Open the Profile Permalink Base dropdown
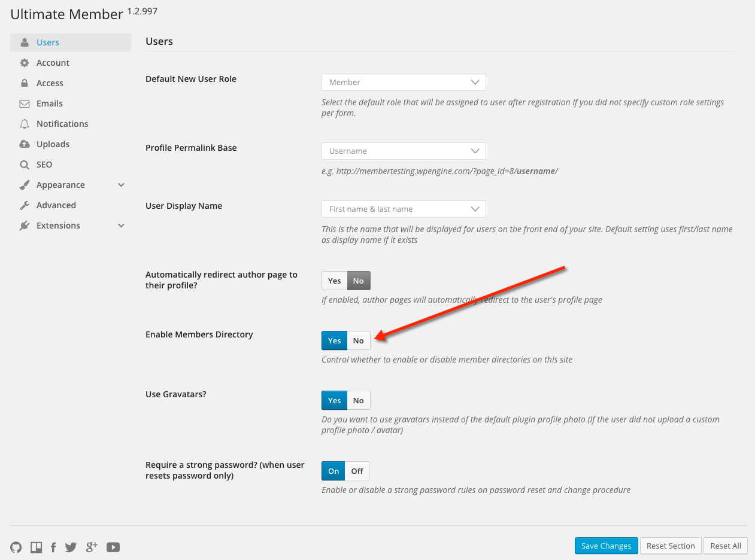The image size is (755, 560). tap(404, 151)
